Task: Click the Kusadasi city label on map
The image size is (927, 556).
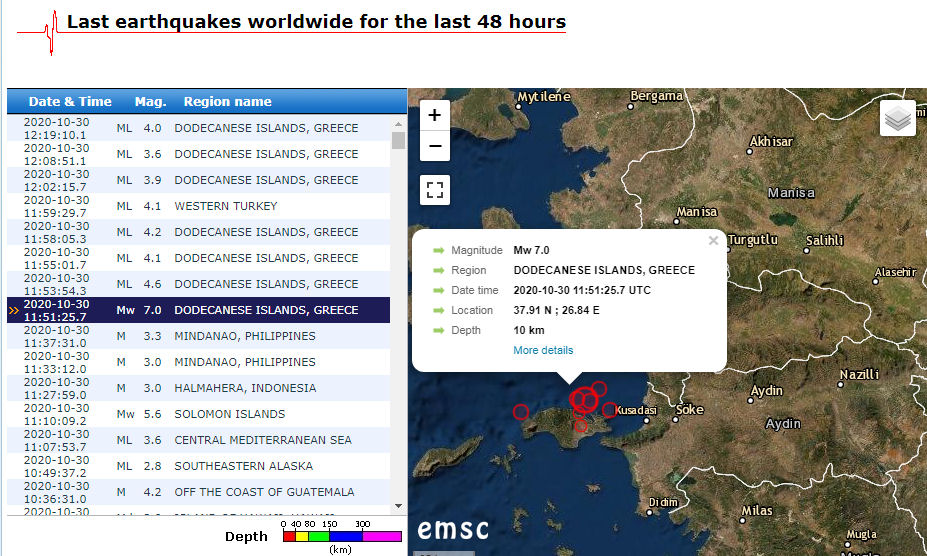Action: pyautogui.click(x=636, y=410)
